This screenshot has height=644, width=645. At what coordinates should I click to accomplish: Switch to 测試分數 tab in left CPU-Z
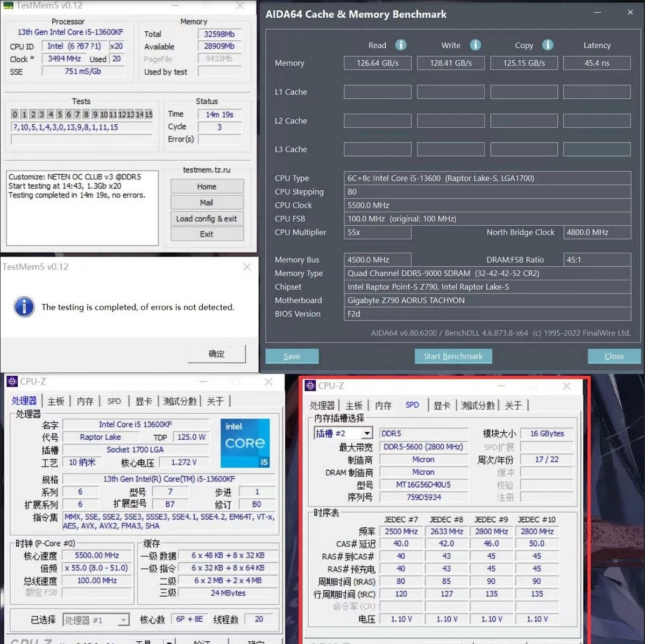[180, 402]
